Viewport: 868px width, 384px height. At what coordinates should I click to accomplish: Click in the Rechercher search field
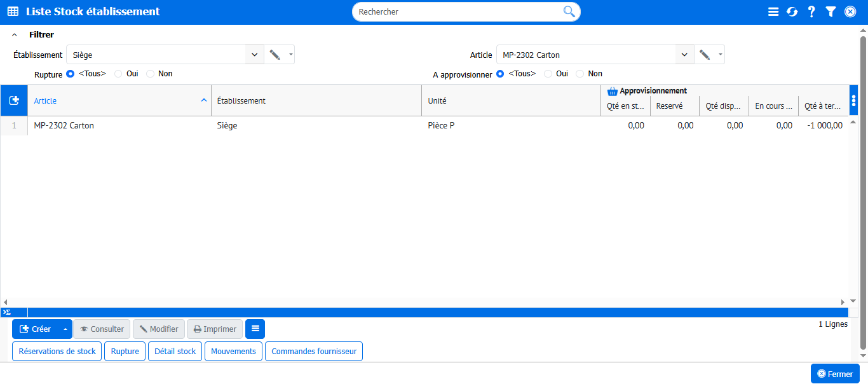point(458,11)
